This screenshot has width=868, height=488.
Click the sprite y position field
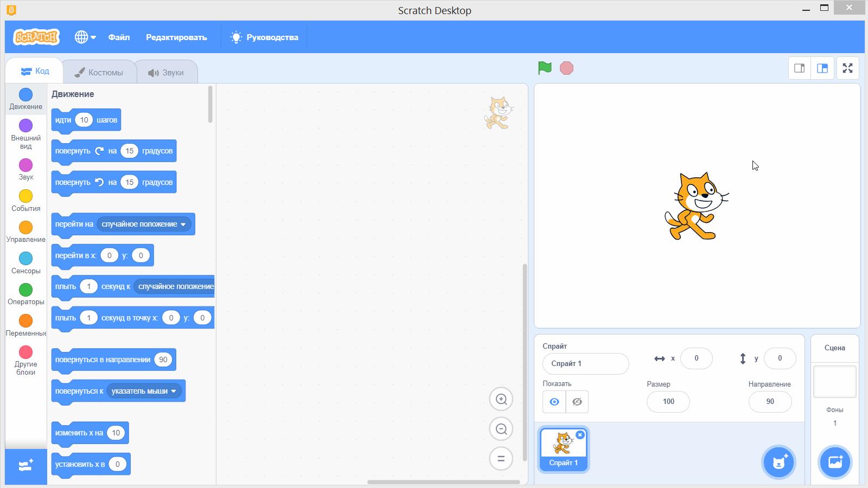780,358
